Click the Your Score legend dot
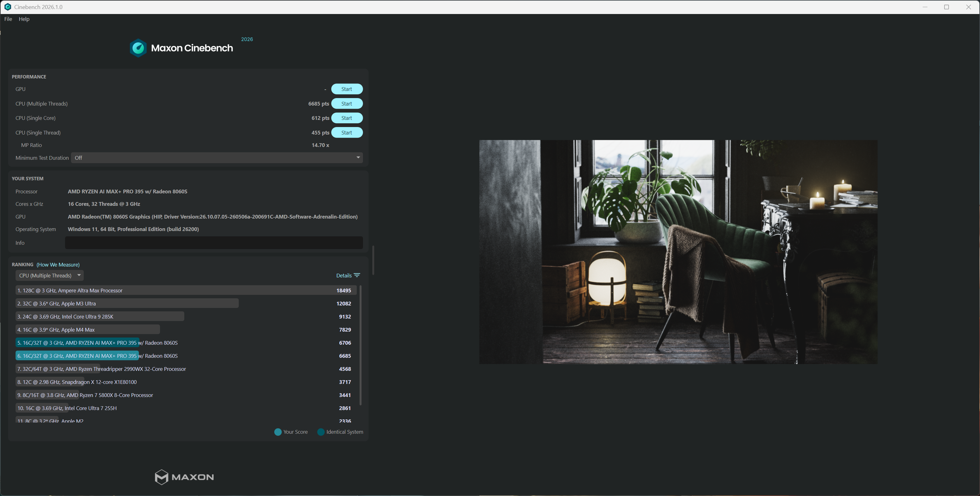Image resolution: width=980 pixels, height=496 pixels. tap(278, 432)
